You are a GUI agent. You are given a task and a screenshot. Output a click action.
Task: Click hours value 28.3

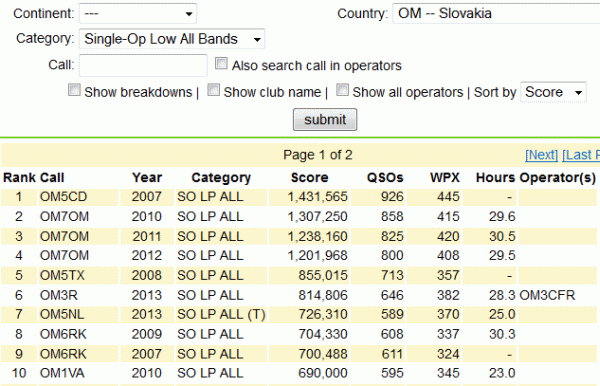coord(502,295)
